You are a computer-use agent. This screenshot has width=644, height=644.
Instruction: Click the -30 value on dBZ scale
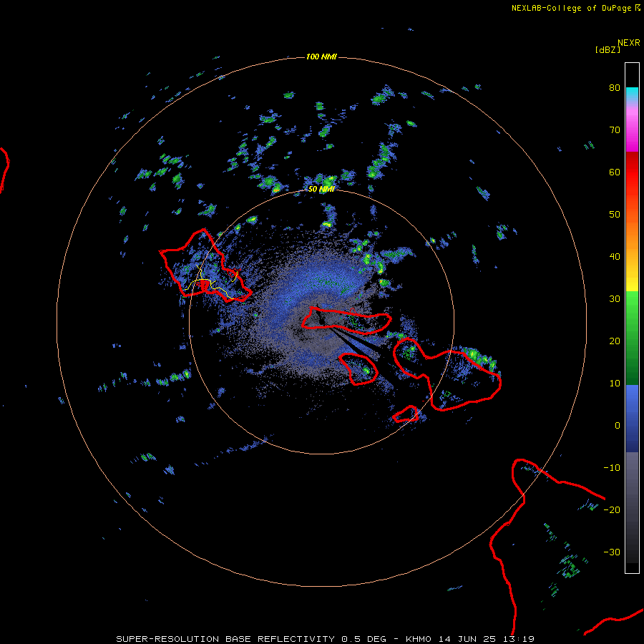pos(612,552)
